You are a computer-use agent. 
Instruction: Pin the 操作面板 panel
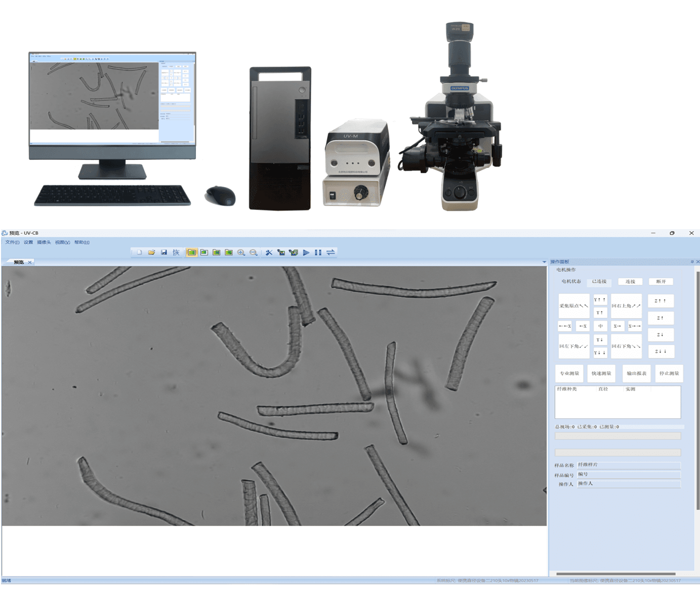tap(692, 262)
